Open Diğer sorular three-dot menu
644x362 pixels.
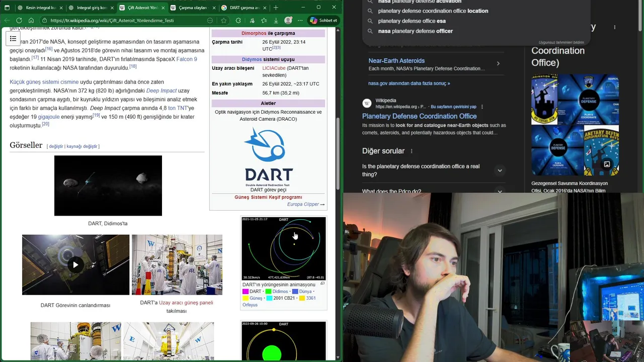(x=412, y=151)
